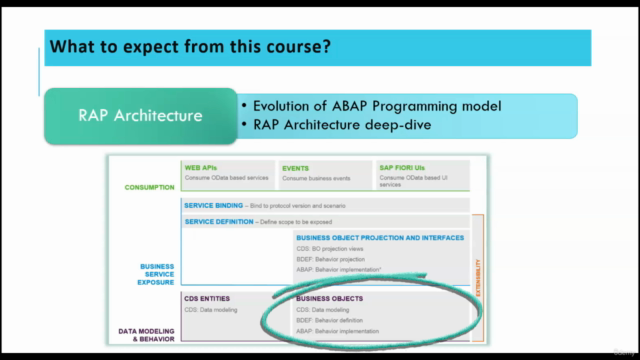
Task: Click 'Bind to protocol version and scenario'
Action: pyautogui.click(x=298, y=206)
